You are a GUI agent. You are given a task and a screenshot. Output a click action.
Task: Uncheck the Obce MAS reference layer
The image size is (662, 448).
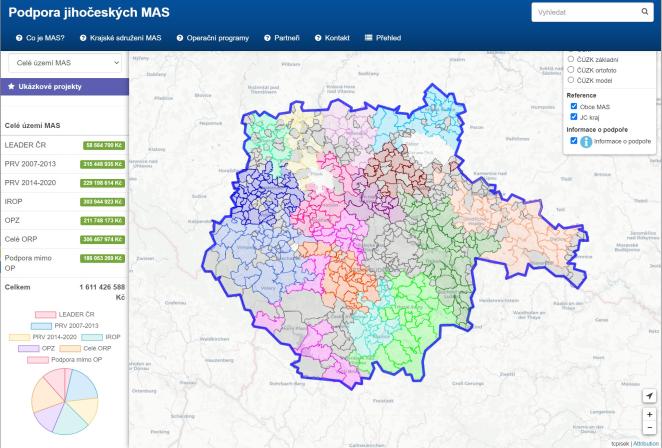tap(574, 106)
